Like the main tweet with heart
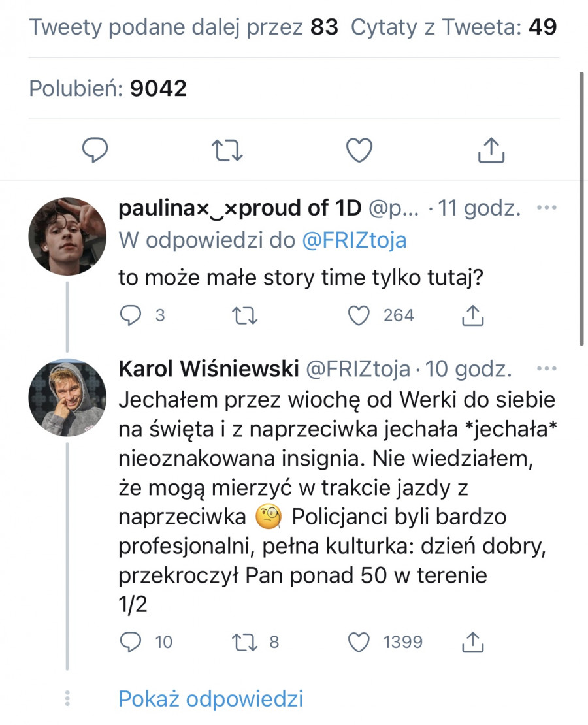 coord(359,150)
